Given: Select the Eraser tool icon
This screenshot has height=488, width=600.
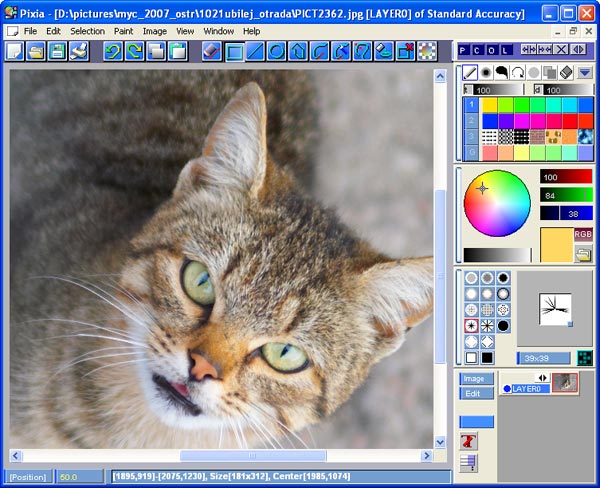Looking at the screenshot, I should point(212,52).
